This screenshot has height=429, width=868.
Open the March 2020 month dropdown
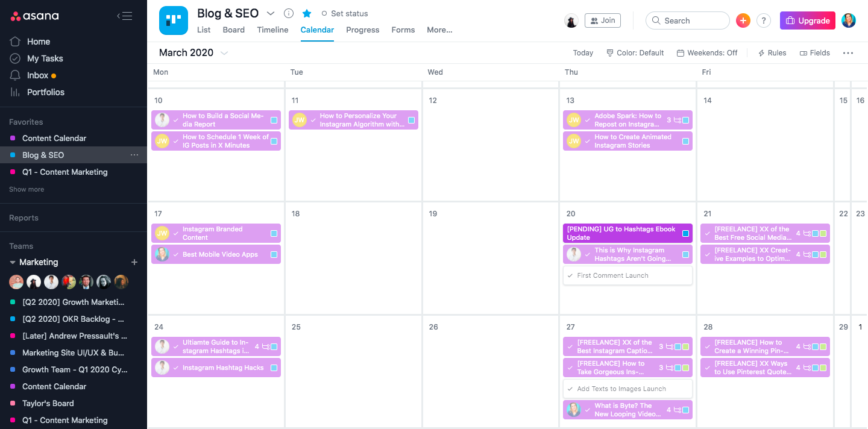(224, 53)
